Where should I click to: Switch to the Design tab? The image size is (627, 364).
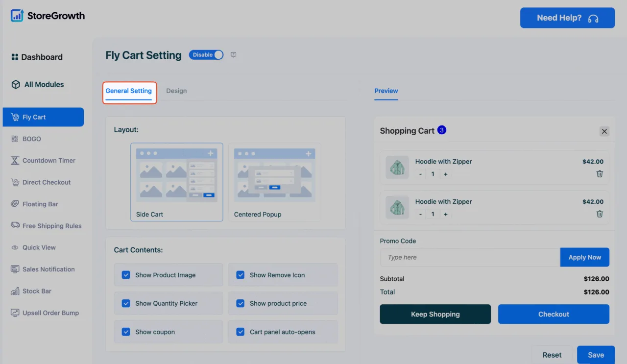point(176,91)
